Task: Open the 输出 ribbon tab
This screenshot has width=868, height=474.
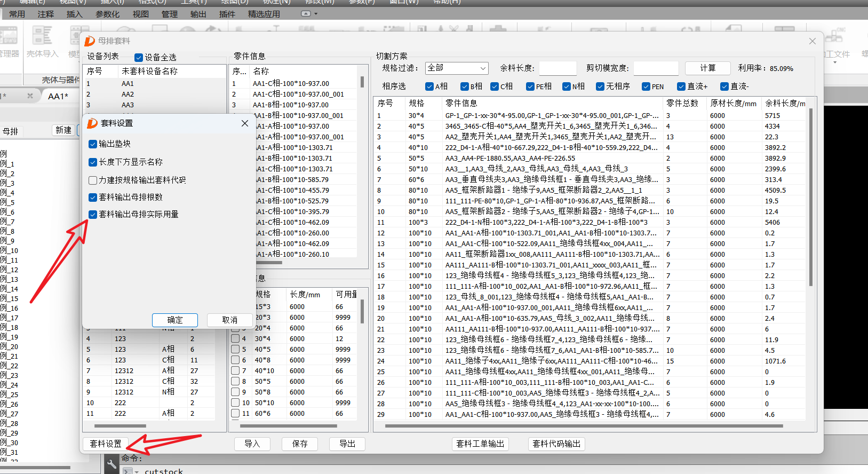Action: [x=198, y=14]
